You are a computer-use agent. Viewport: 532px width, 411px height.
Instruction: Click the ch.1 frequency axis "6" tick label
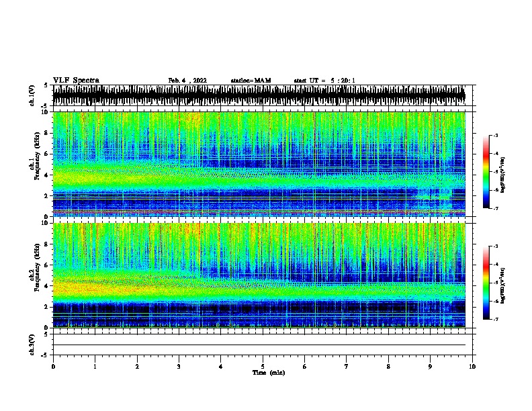click(x=46, y=154)
